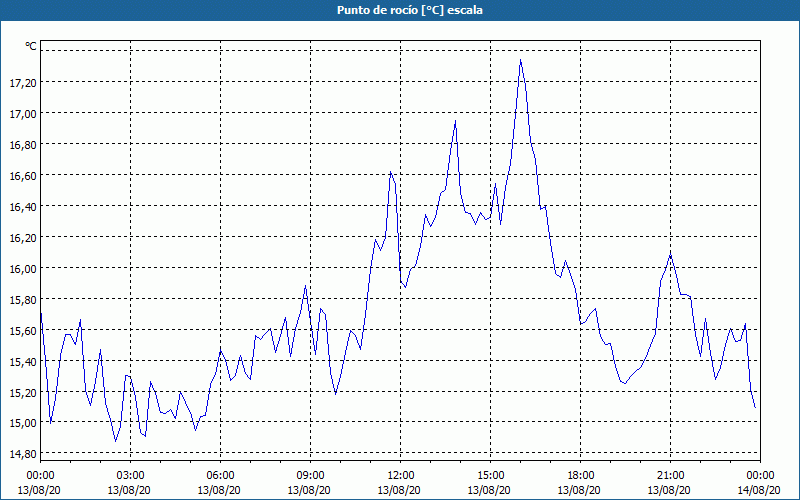Viewport: 800px width, 500px height.
Task: Click the 21:00 time axis label
Action: [x=670, y=476]
